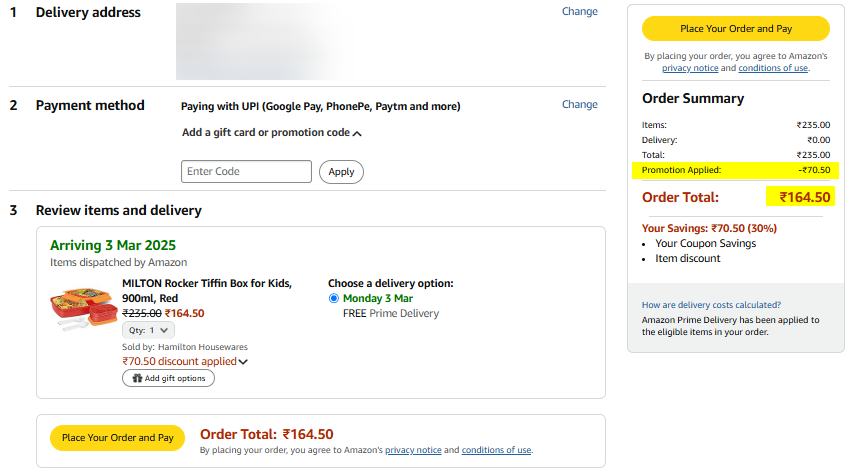This screenshot has width=850, height=472.
Task: Click the gift icon in Add gift options
Action: [137, 378]
